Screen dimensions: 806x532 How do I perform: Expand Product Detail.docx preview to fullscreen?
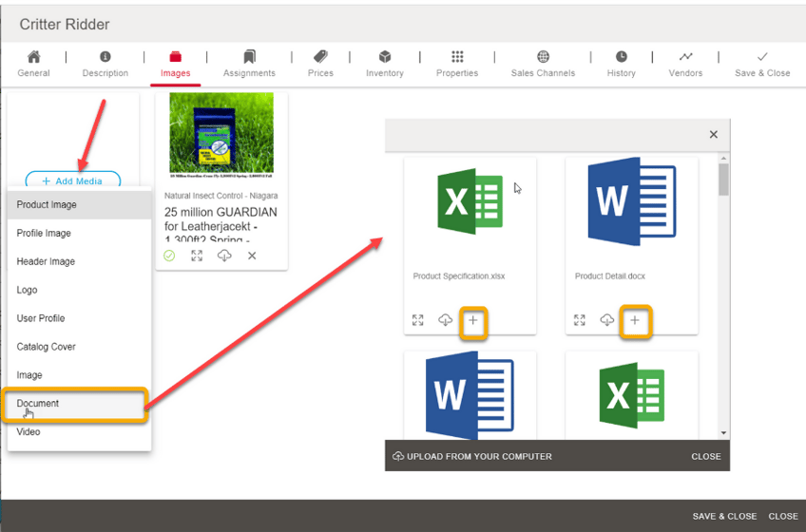580,321
